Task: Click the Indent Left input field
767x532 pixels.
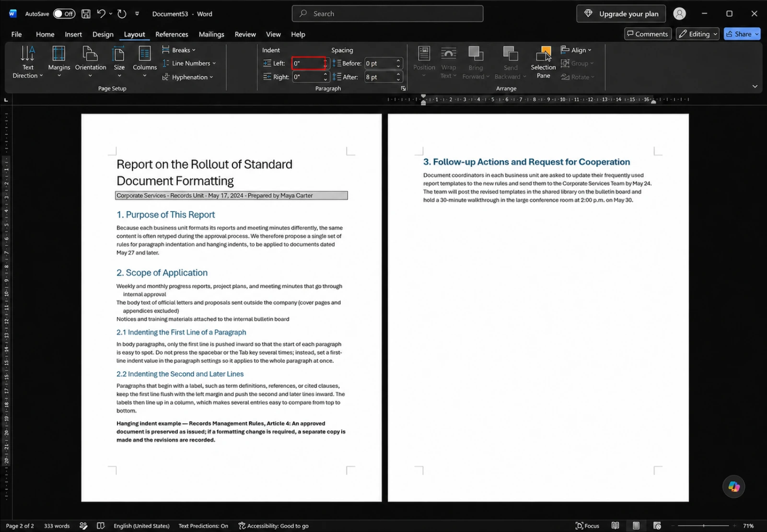Action: pyautogui.click(x=308, y=63)
